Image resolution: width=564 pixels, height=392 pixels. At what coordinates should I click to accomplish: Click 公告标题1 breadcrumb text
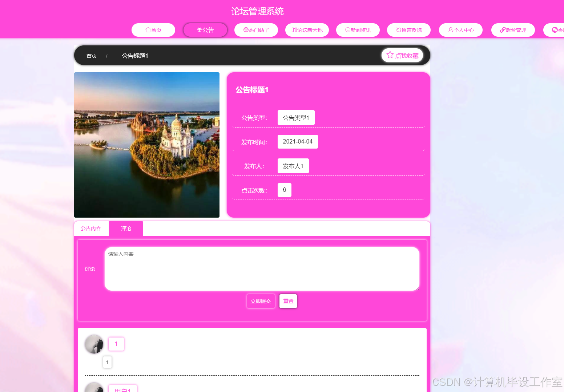135,56
